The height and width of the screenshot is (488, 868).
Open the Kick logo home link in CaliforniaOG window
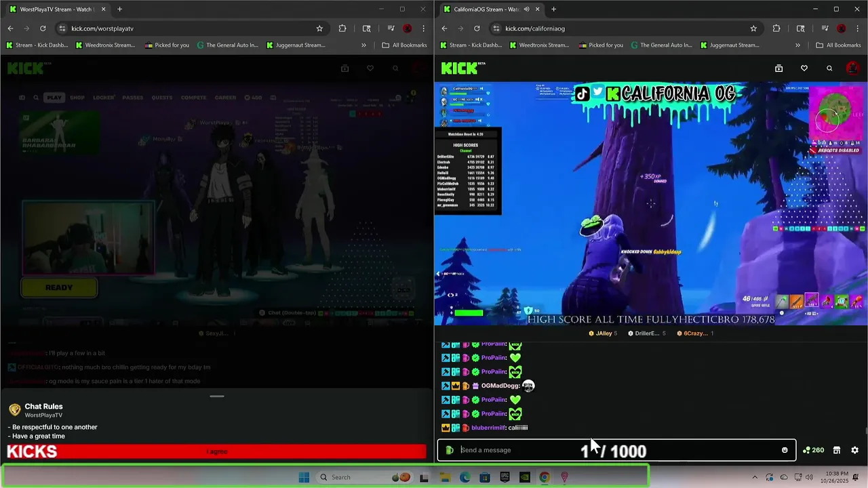(x=463, y=68)
